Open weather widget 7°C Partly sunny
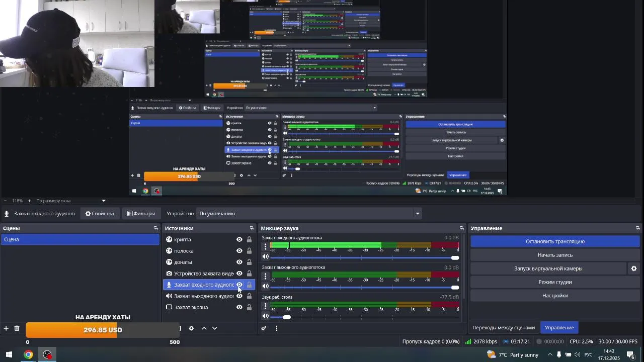The width and height of the screenshot is (644, 362). [513, 355]
